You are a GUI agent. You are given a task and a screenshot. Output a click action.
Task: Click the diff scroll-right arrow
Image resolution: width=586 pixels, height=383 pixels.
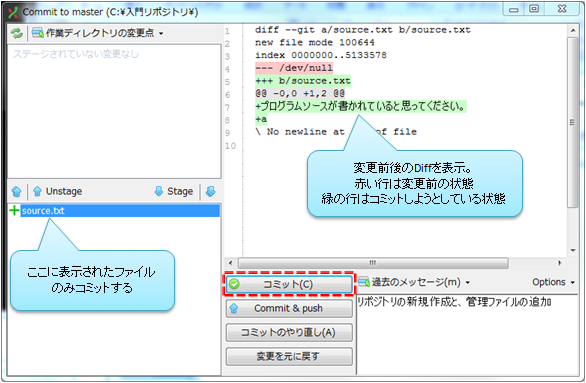coord(559,263)
